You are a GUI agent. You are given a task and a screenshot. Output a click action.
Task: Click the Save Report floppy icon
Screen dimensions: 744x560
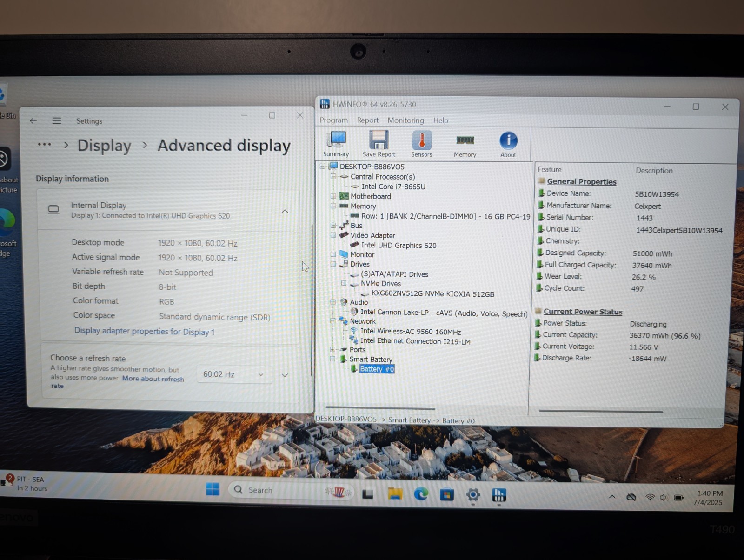[379, 144]
